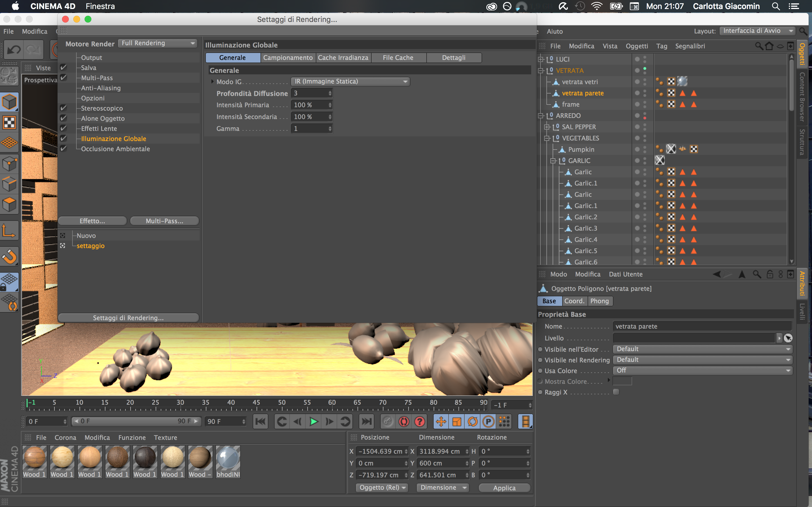Open the Motore Render dropdown
This screenshot has height=507, width=812.
pos(157,43)
